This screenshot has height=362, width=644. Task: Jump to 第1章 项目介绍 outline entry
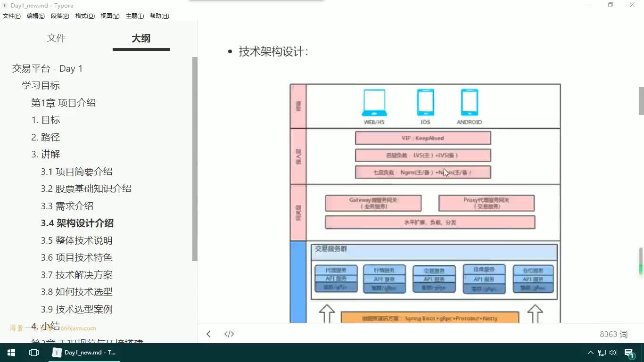pos(63,103)
